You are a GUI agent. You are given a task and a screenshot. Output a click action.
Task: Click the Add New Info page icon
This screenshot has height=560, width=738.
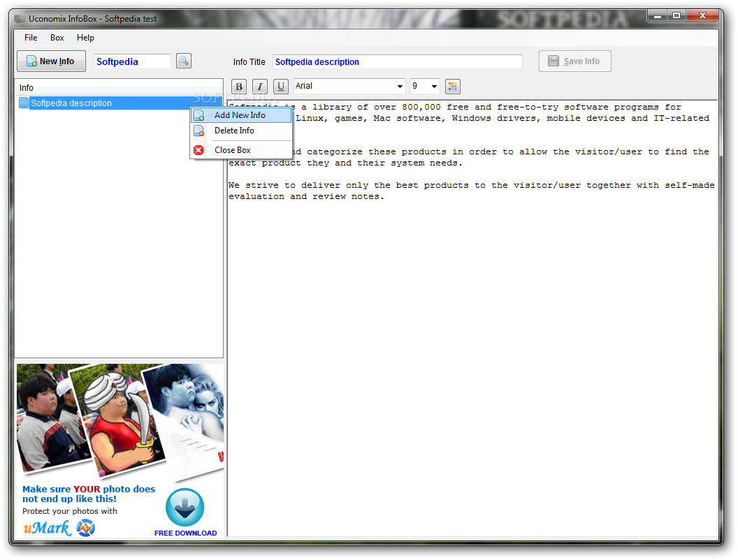pyautogui.click(x=198, y=115)
